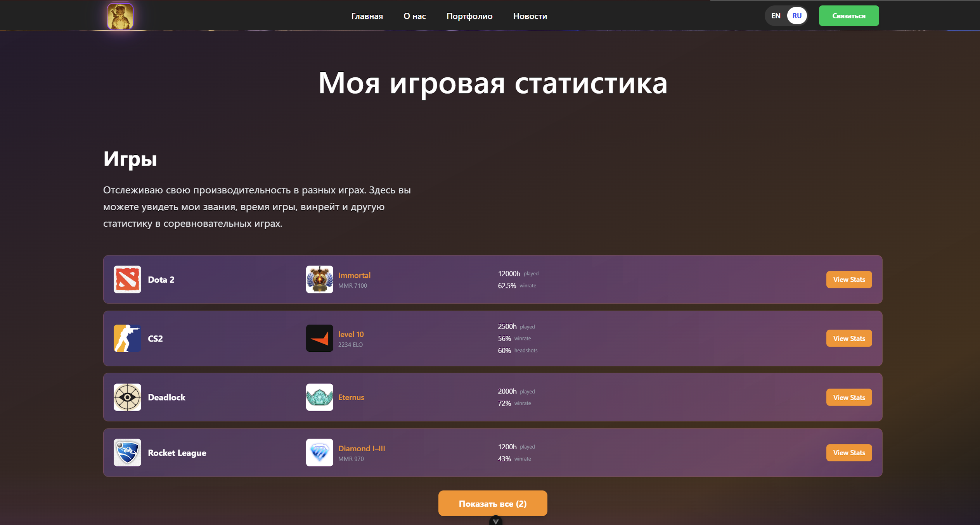Click the green Связаться button

point(849,16)
